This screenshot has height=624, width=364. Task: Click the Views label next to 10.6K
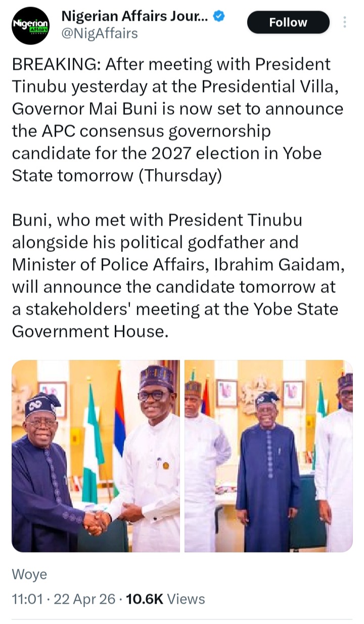pyautogui.click(x=186, y=599)
